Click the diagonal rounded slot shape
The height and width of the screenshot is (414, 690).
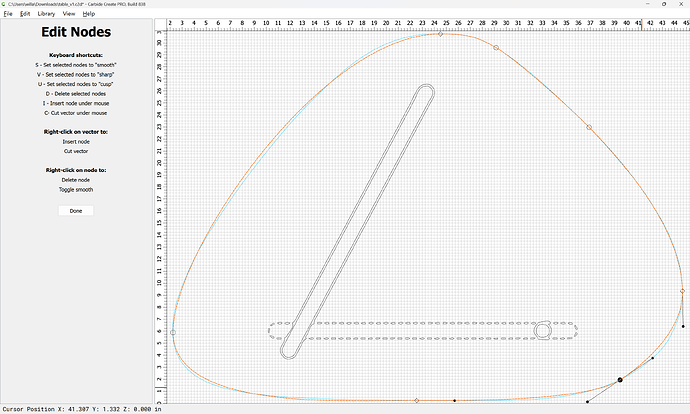(358, 220)
